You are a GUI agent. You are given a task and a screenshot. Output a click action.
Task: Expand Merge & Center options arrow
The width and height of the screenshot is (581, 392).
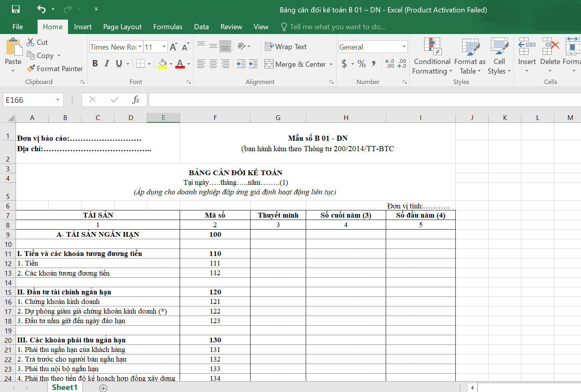[x=331, y=64]
